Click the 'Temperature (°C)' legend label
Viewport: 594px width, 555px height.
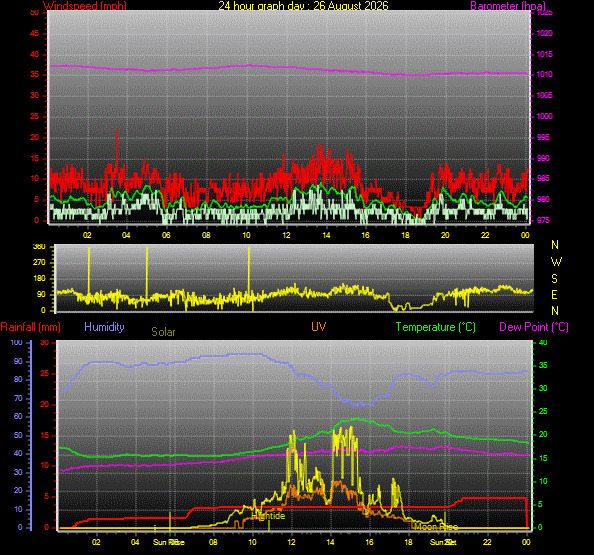click(436, 327)
